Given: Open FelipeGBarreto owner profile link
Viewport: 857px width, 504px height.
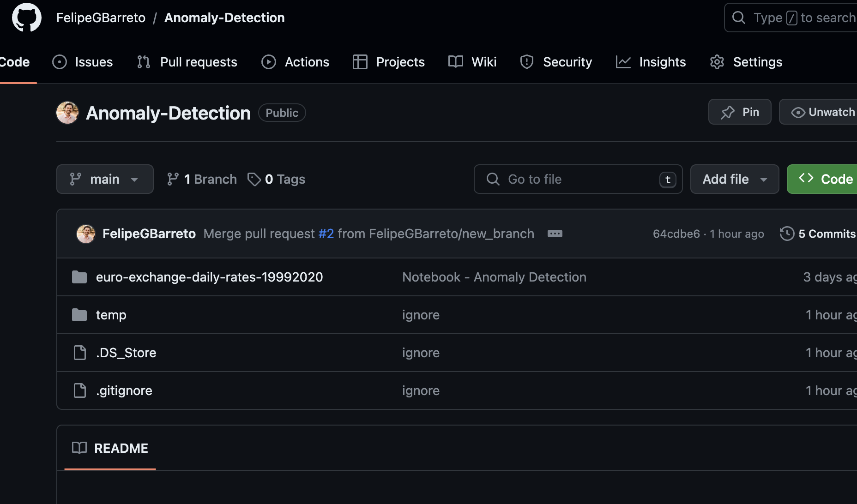Looking at the screenshot, I should (101, 18).
